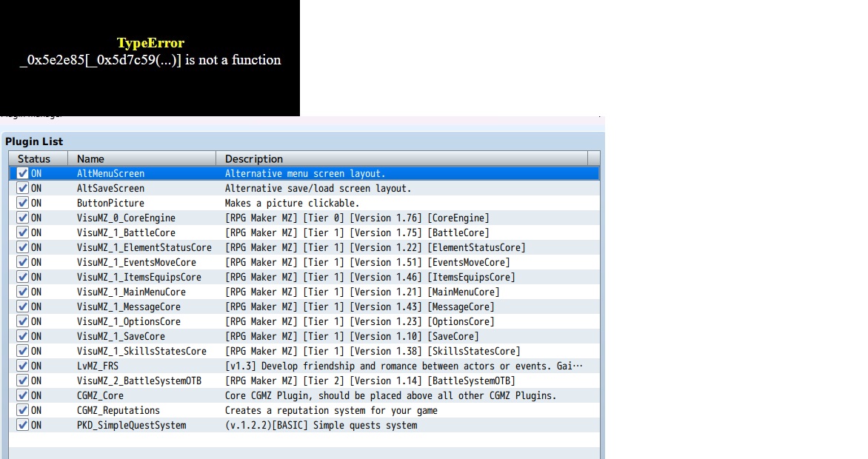Viewport: 868px width, 459px height.
Task: Click the Version 1.22 ElementStatusCore description
Action: 375,247
